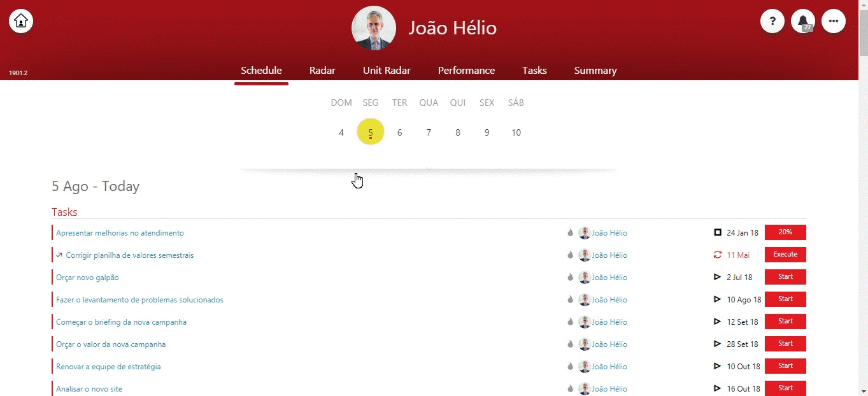Click the recurring refresh icon next to 11 Mai
The image size is (868, 396).
click(718, 255)
